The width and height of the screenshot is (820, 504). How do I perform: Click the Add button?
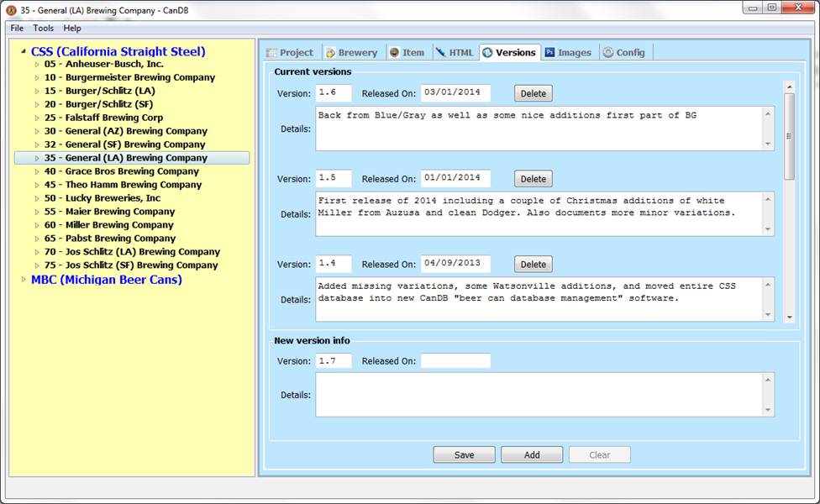[x=532, y=454]
